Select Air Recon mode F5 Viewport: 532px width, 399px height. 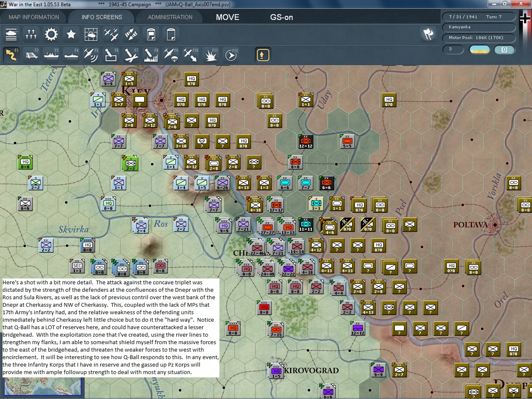[91, 55]
